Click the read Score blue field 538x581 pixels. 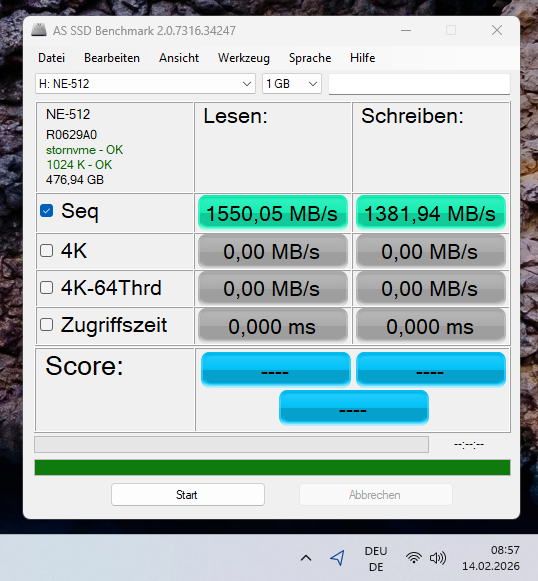276,369
